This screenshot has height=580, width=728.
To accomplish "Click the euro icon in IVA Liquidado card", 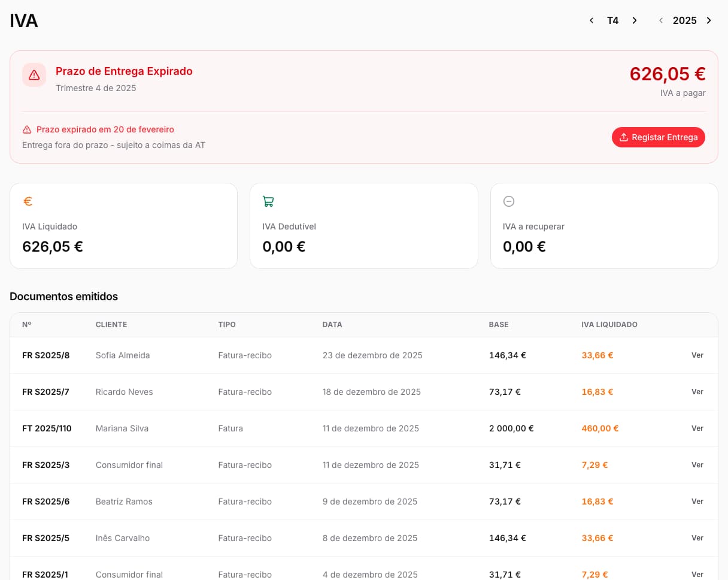I will [28, 201].
